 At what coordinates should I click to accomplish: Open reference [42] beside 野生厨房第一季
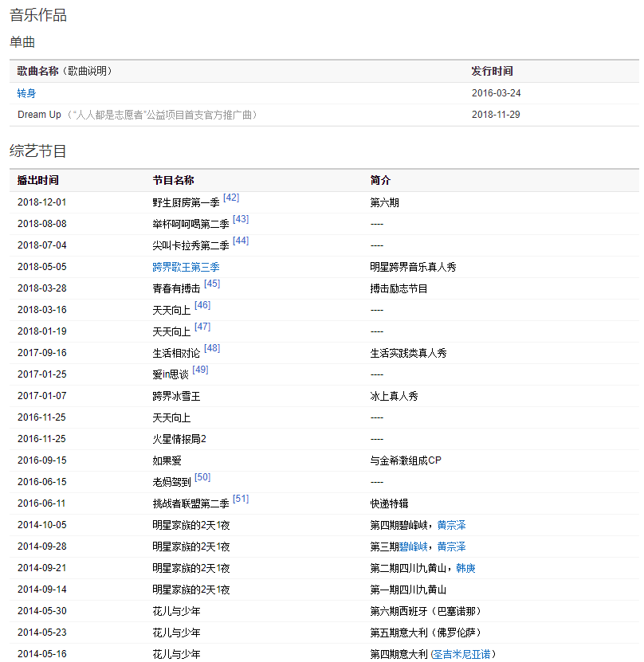(x=231, y=198)
